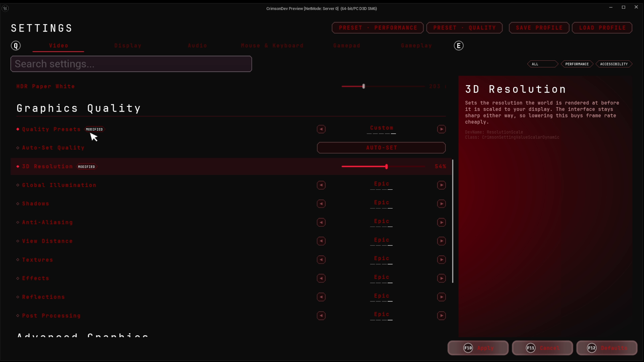Decrease Post Processing with left arrow

pos(321,316)
